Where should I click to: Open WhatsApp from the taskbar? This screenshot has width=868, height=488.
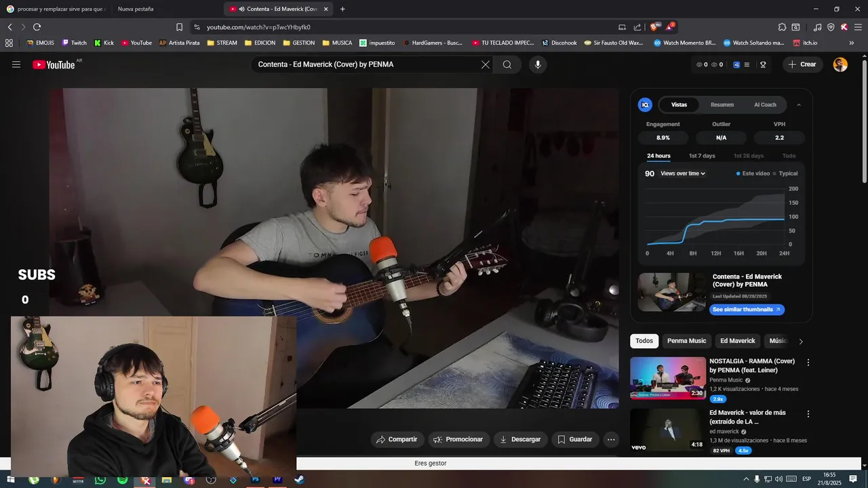(100, 480)
